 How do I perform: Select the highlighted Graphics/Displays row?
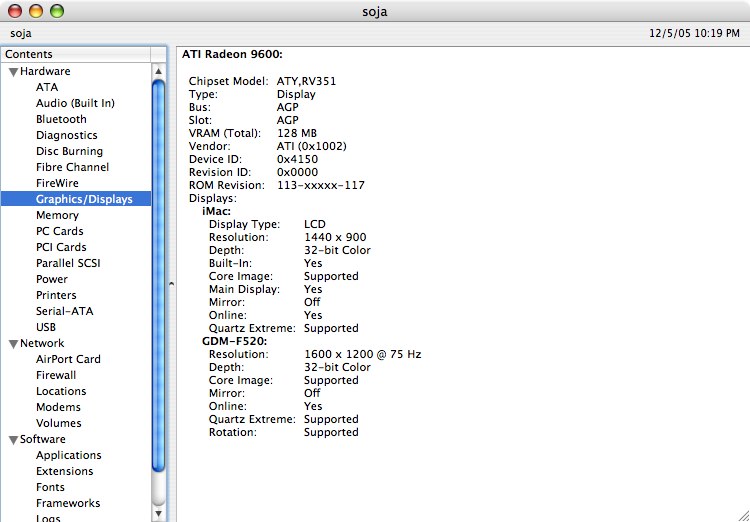coord(76,199)
